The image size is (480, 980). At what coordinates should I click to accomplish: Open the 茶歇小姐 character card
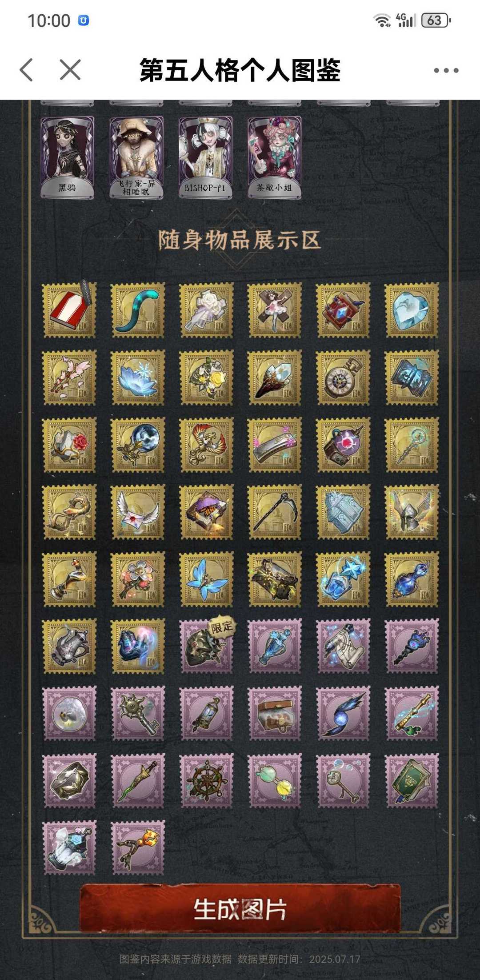point(275,157)
